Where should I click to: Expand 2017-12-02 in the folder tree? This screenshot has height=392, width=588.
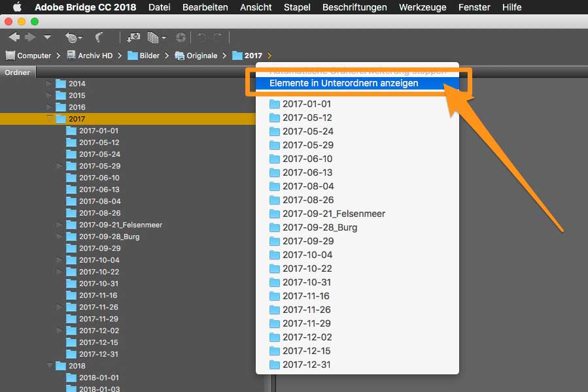pyautogui.click(x=60, y=331)
